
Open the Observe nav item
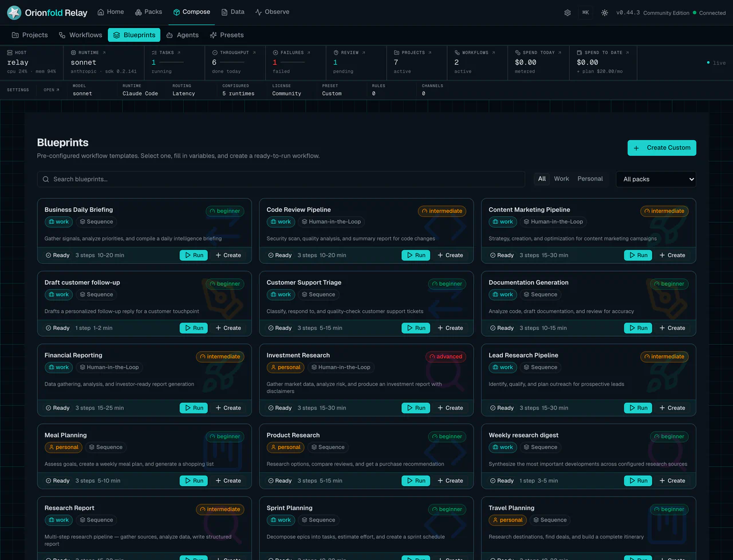(x=272, y=12)
